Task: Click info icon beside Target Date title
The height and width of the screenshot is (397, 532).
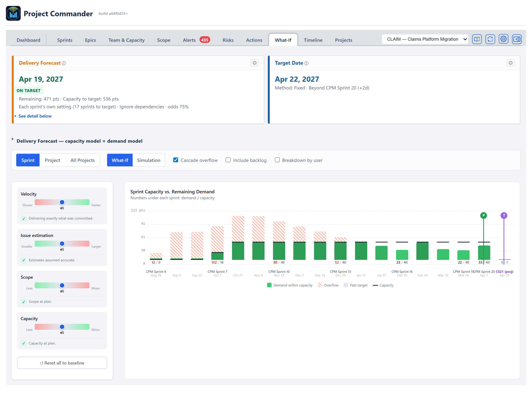Action: [x=306, y=63]
